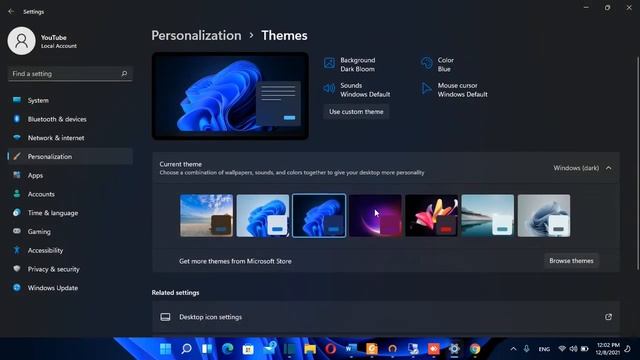Open Windows Update page
This screenshot has height=360, width=640.
(70, 288)
